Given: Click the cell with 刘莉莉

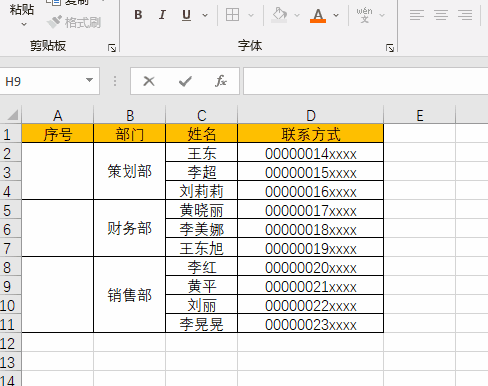Looking at the screenshot, I should point(202,191).
